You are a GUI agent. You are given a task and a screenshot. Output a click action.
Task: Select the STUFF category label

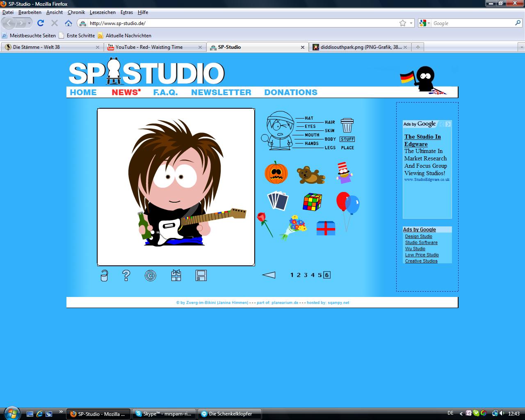coord(347,139)
